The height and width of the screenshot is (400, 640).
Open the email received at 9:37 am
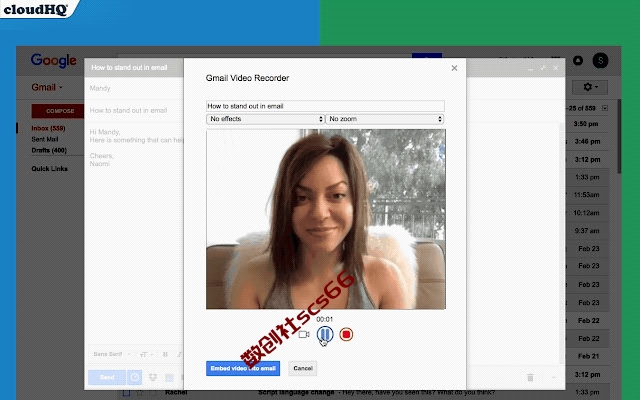(587, 231)
